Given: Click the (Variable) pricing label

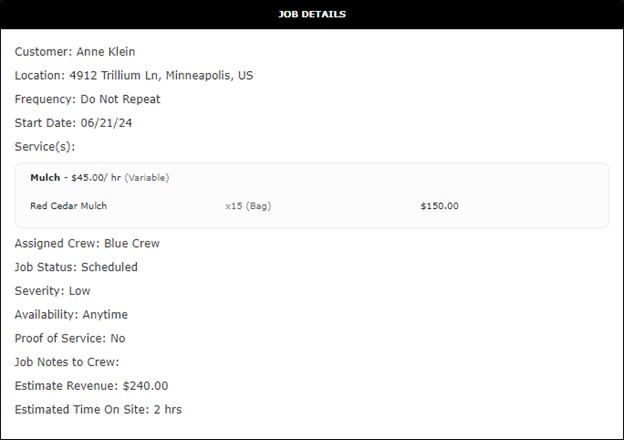Looking at the screenshot, I should pyautogui.click(x=147, y=178).
